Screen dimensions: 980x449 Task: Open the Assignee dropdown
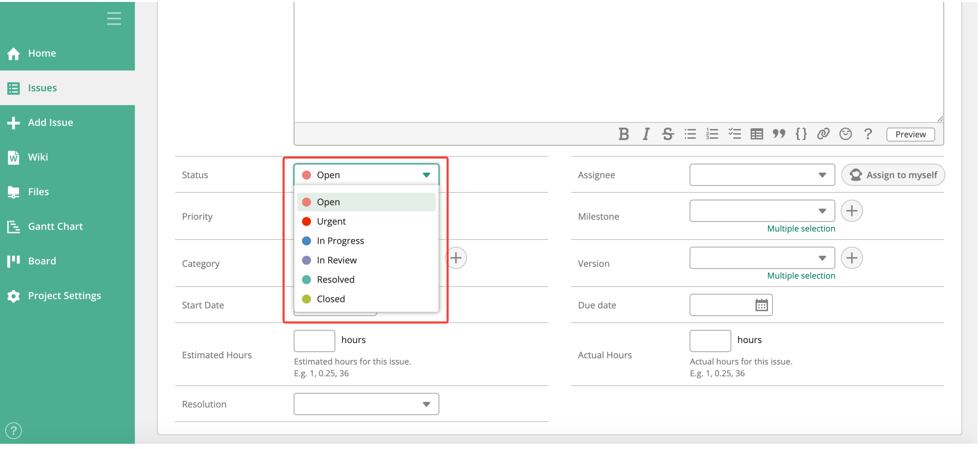point(762,175)
